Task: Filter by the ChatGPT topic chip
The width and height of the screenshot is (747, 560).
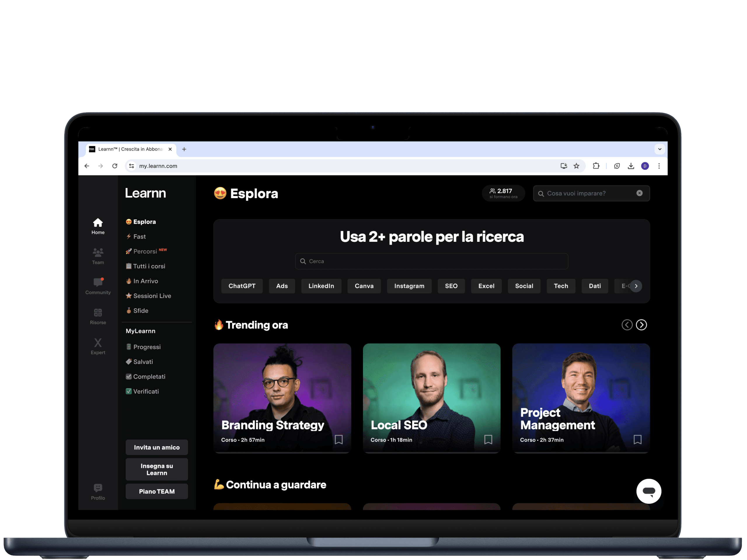Action: click(x=242, y=286)
